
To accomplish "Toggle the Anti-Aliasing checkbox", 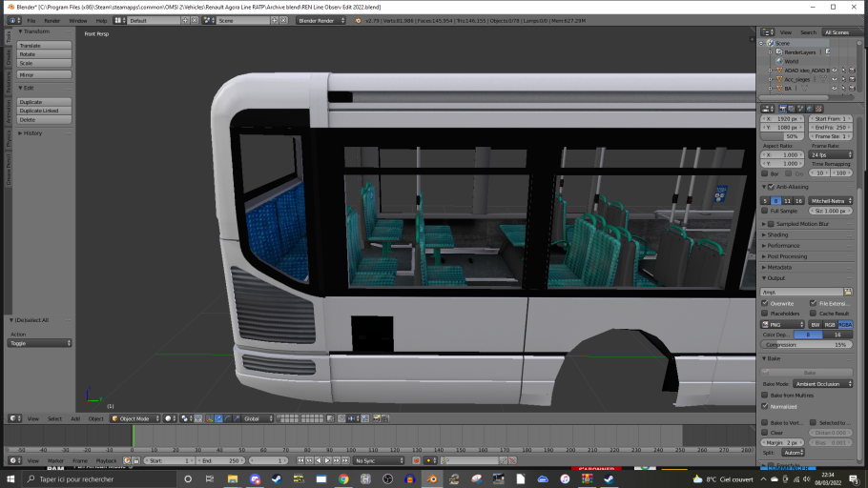I will click(771, 187).
